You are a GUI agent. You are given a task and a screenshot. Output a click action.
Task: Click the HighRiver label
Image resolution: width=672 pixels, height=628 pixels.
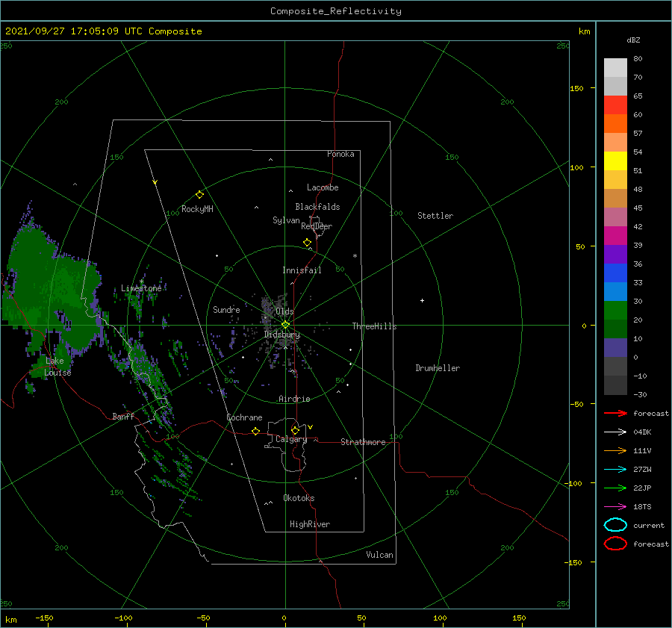[310, 524]
